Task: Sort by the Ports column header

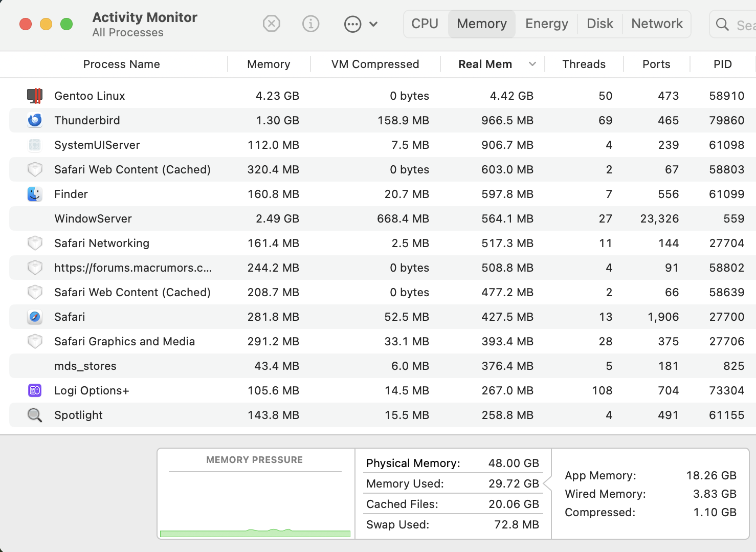Action: click(x=656, y=64)
